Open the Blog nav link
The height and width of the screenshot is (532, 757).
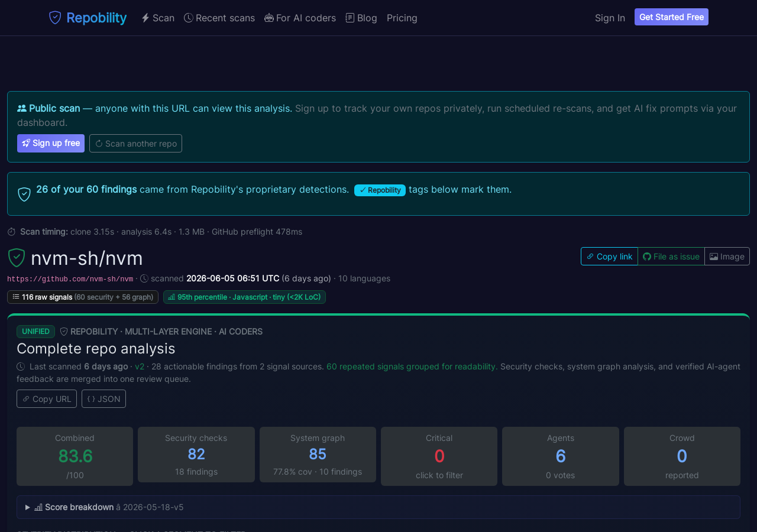[x=361, y=18]
